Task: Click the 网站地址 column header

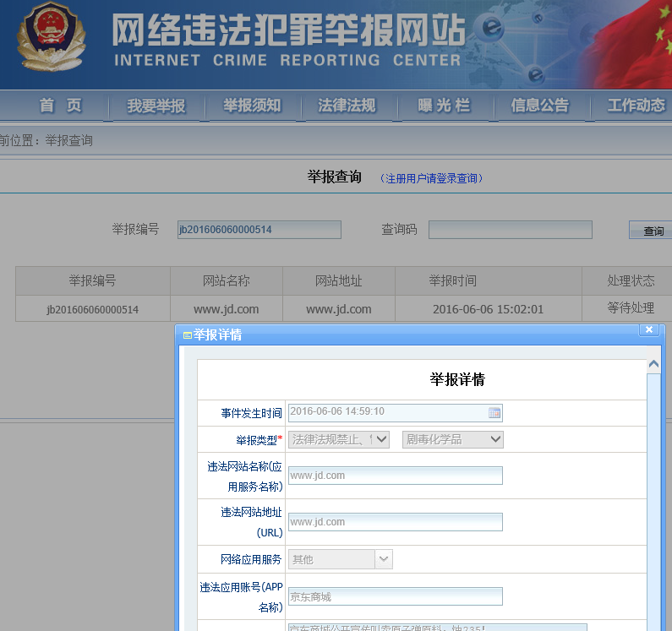Action: (339, 281)
